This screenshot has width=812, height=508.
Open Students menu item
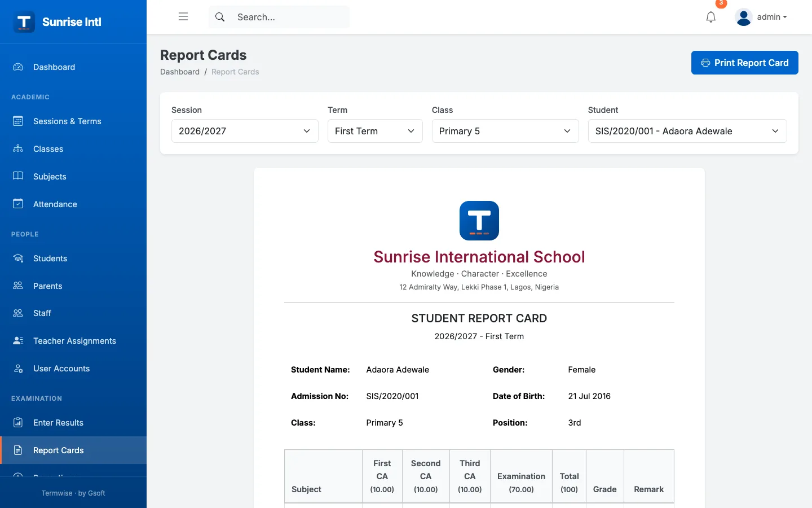point(73,258)
